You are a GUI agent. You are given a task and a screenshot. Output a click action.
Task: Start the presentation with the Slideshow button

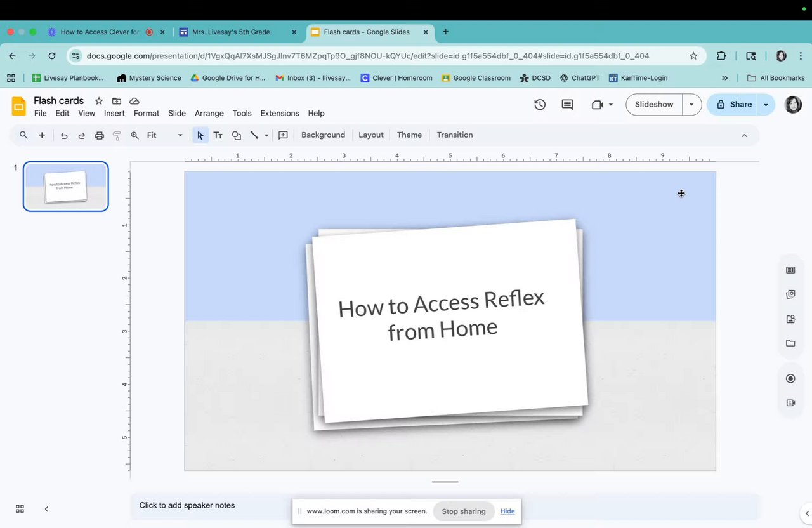[x=654, y=105]
